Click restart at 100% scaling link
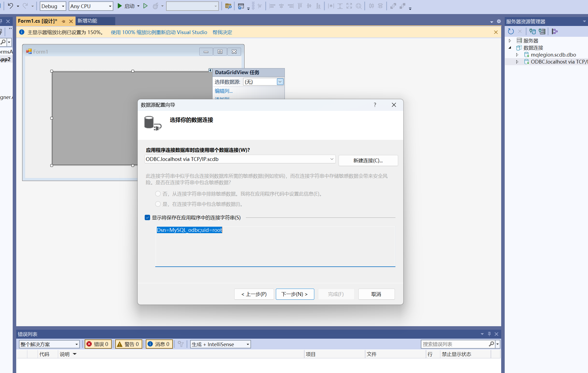 (x=159, y=32)
